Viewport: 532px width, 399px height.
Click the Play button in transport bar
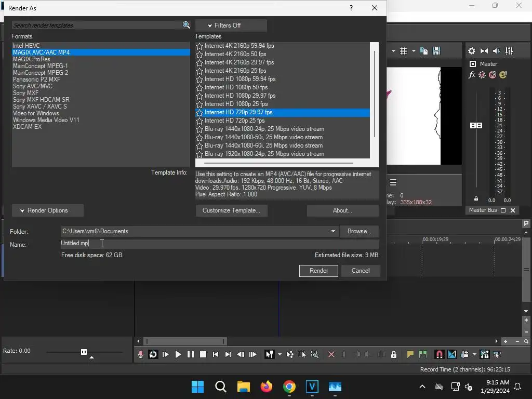(178, 354)
